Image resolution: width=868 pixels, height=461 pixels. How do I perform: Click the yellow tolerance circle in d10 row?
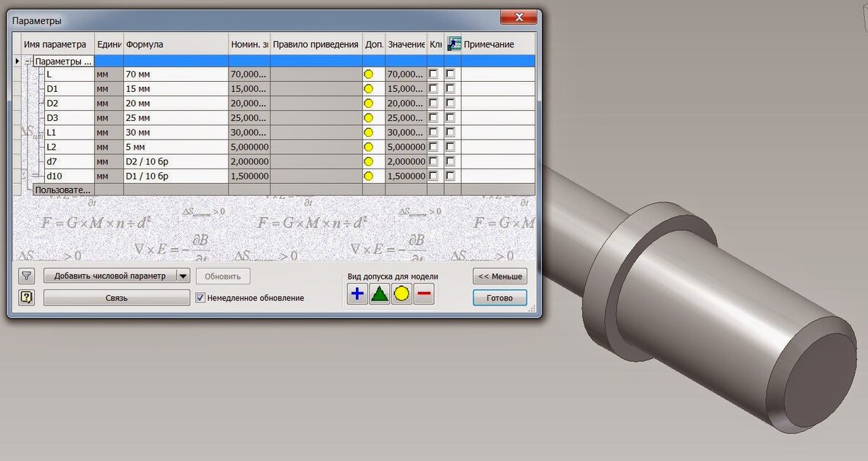tap(368, 176)
